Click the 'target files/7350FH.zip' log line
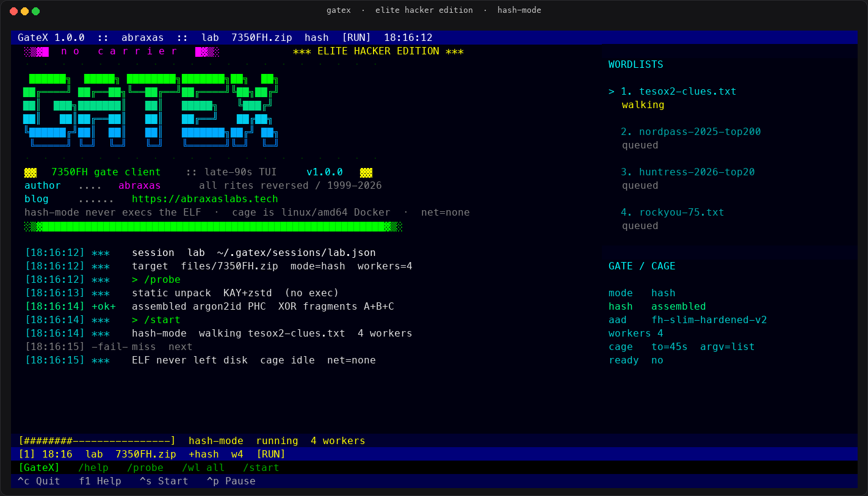Screen dimensions: 868x496 [219, 266]
